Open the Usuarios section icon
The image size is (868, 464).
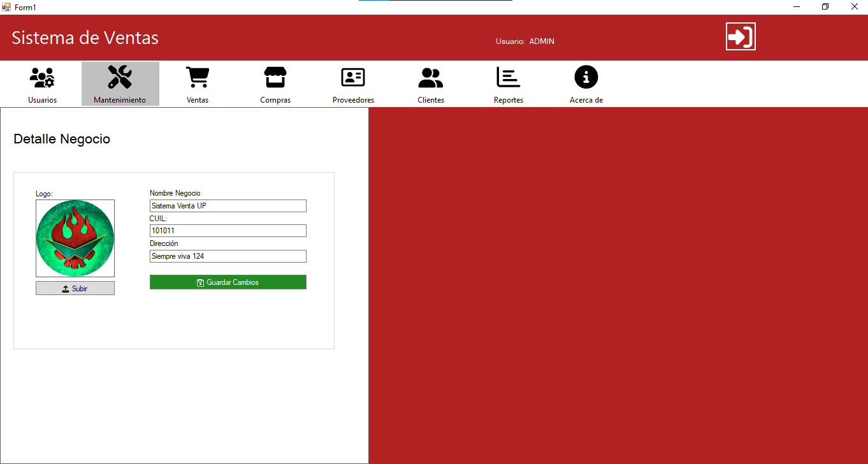(x=42, y=78)
